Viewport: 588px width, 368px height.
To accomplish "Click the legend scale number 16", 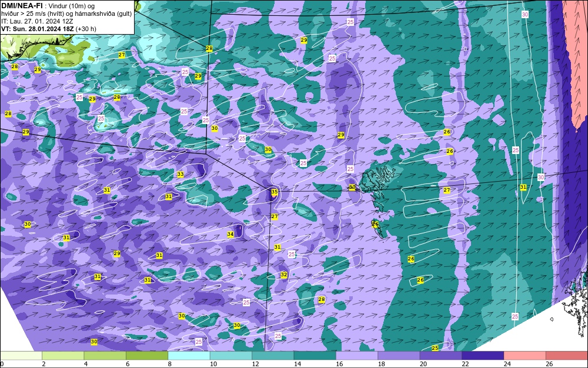I will tap(339, 364).
